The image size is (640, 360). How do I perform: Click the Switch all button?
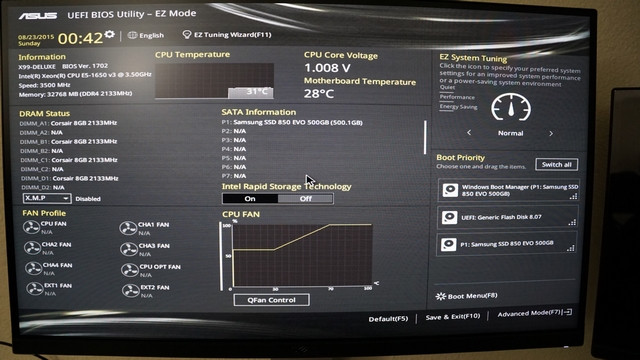tap(556, 164)
